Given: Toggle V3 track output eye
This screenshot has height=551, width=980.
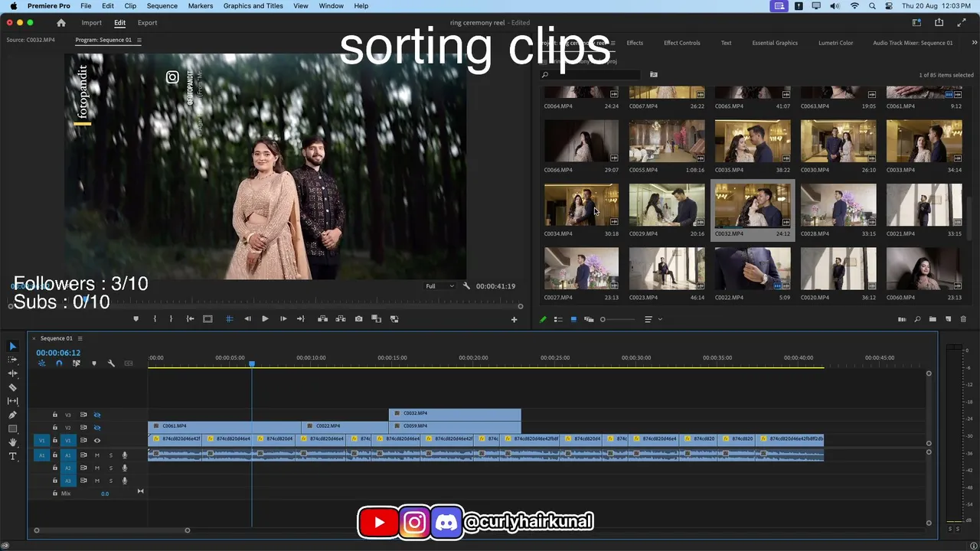Looking at the screenshot, I should (x=97, y=415).
